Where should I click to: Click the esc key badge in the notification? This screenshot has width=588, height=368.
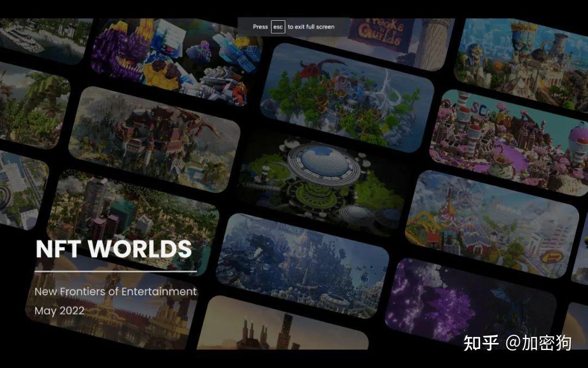pos(278,26)
